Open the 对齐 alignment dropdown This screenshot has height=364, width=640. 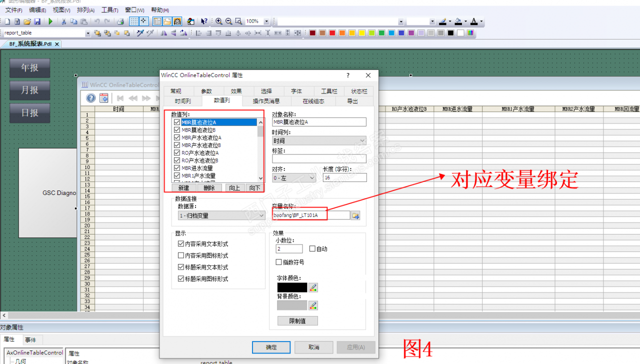[294, 177]
